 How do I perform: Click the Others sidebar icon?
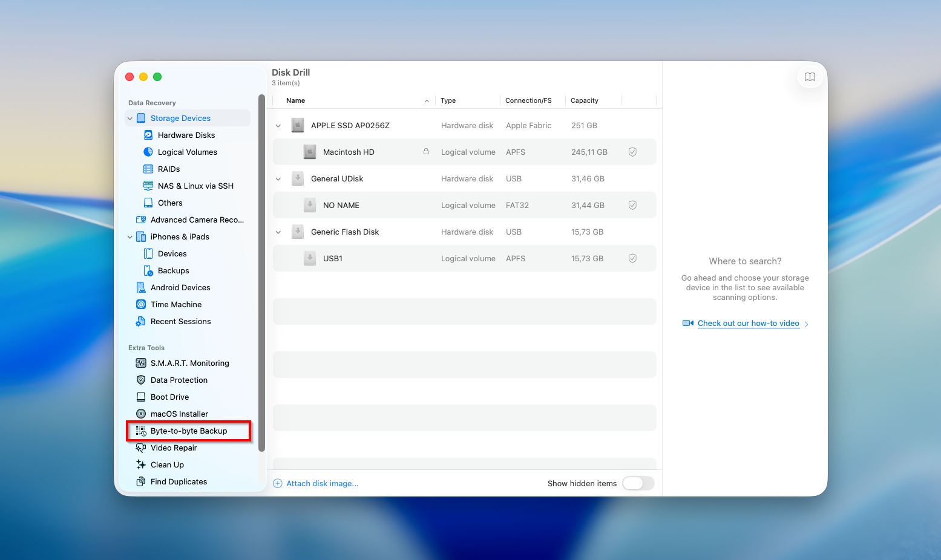148,203
